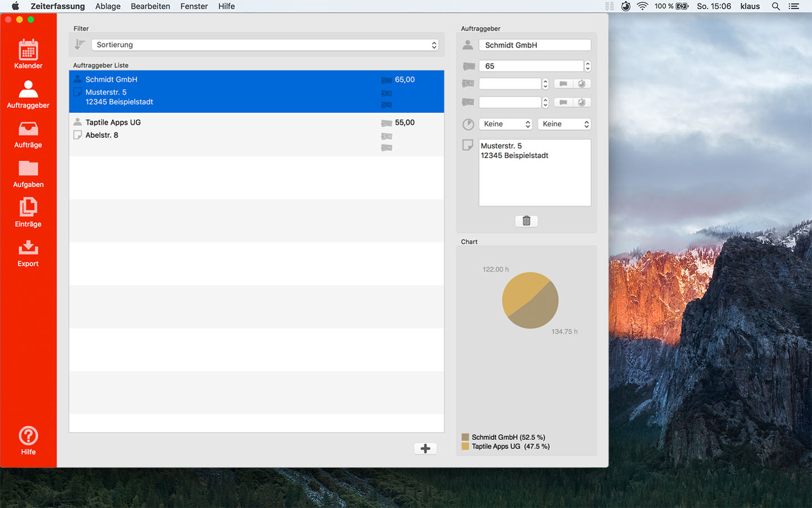Click the note icon next to Abelstr. 8

pyautogui.click(x=78, y=135)
